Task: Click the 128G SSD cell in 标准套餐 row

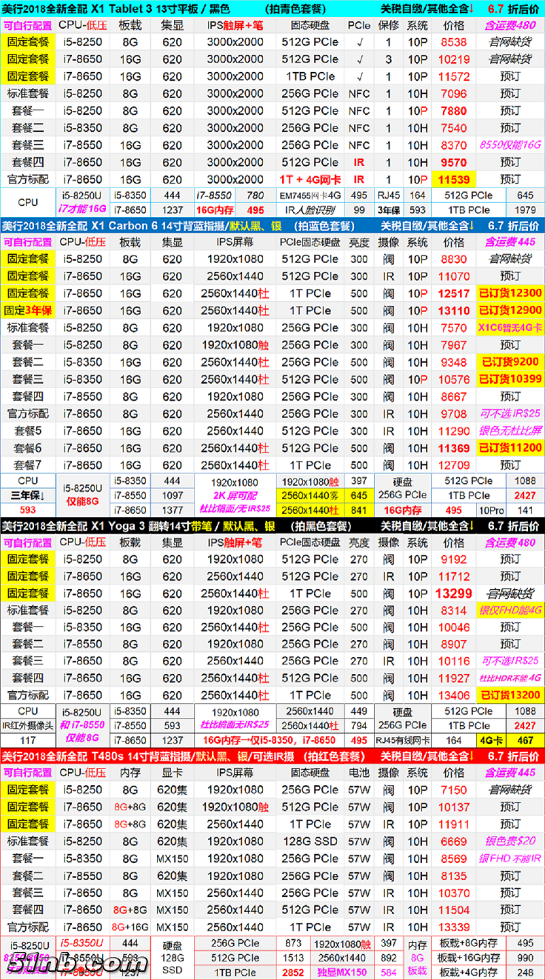Action: pos(311,841)
